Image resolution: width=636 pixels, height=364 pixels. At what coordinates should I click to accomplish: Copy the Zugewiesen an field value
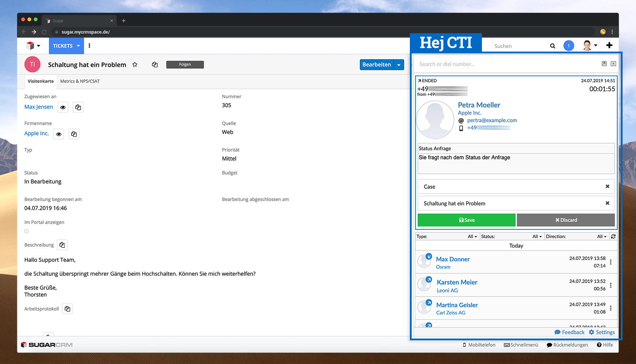click(x=78, y=107)
